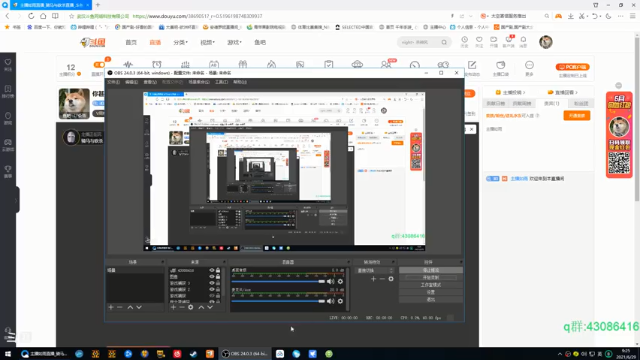
Task: Expand Douyu video dropdown in site navigation
Action: (x=207, y=42)
